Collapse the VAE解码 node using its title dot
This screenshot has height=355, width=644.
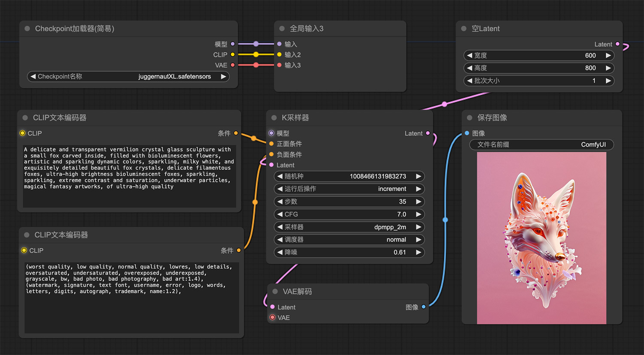[275, 292]
